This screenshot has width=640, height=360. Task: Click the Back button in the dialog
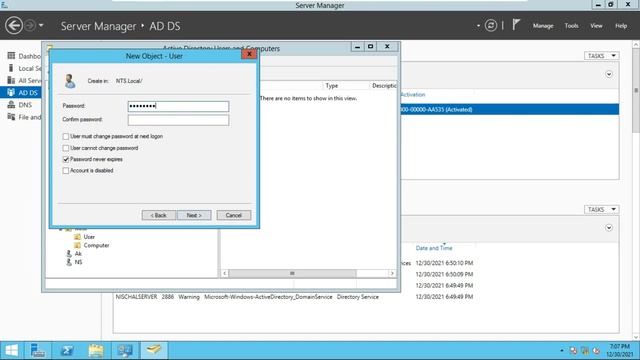159,215
